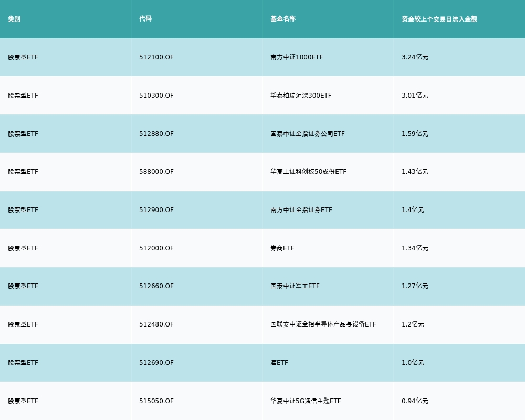Click 股票型ETF in the 512880.OF row
The height and width of the screenshot is (420, 525).
coord(23,134)
